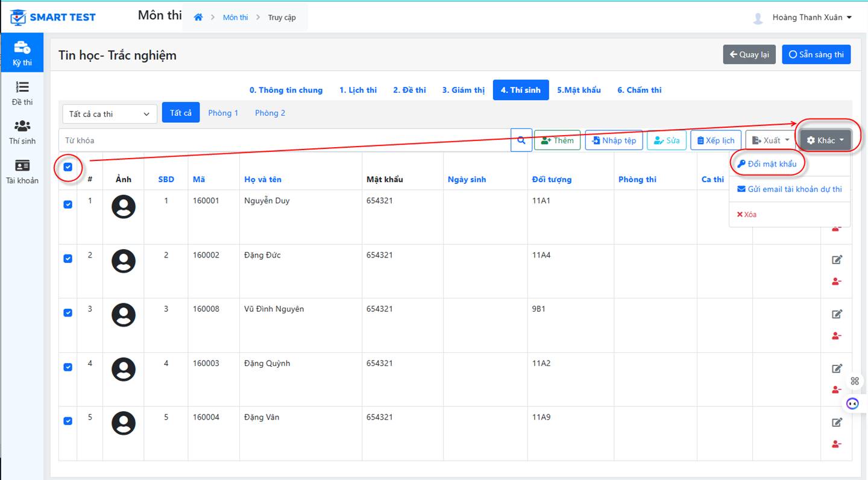Choose Đổi mật khẩu menu item
Image resolution: width=868 pixels, height=480 pixels.
coord(767,164)
